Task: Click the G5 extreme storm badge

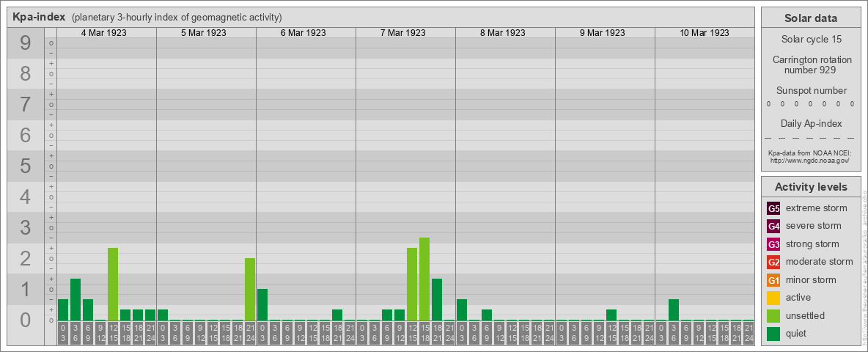Action: (x=773, y=209)
